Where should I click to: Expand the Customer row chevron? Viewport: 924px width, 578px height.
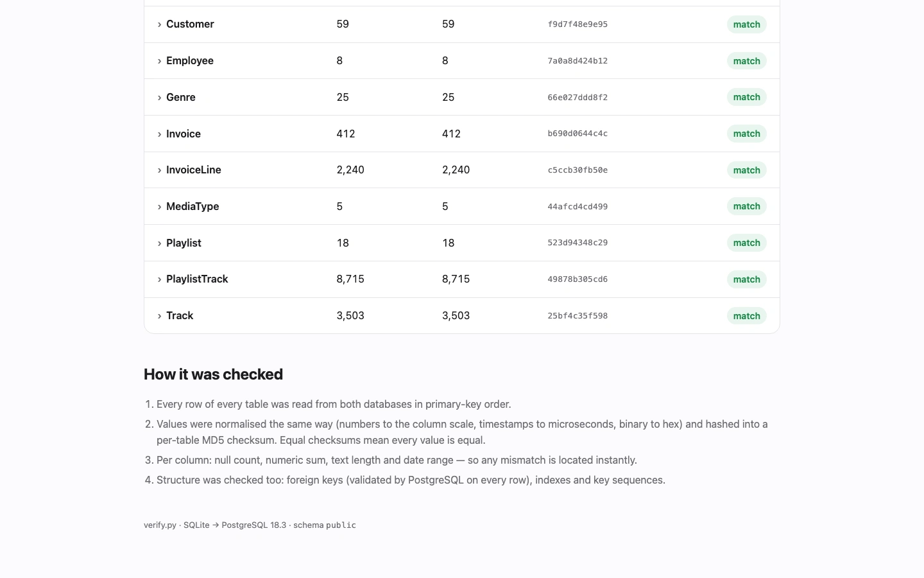(x=159, y=24)
